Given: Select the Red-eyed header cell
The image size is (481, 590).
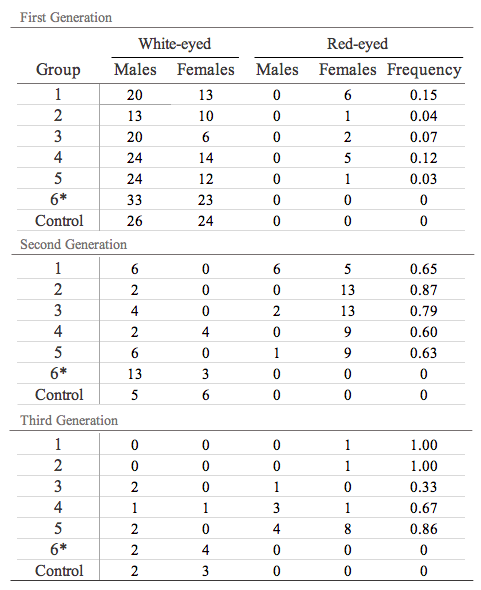Looking at the screenshot, I should 357,44.
